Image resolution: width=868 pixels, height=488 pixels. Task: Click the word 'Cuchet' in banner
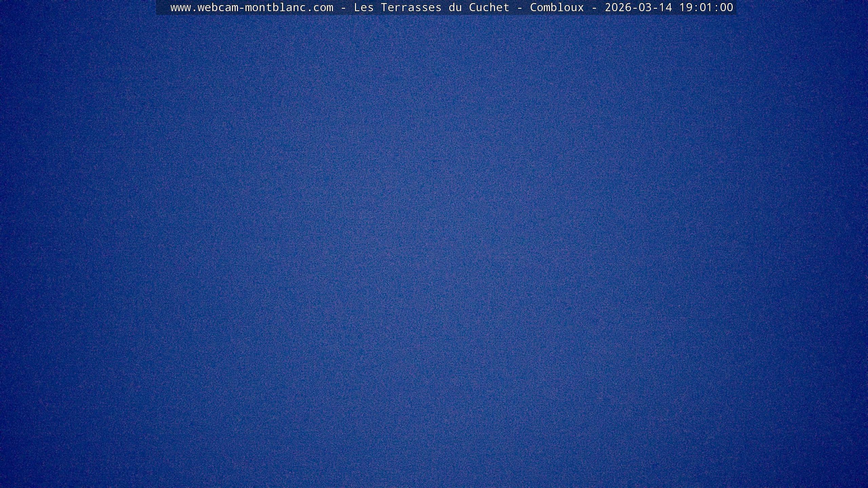(489, 7)
